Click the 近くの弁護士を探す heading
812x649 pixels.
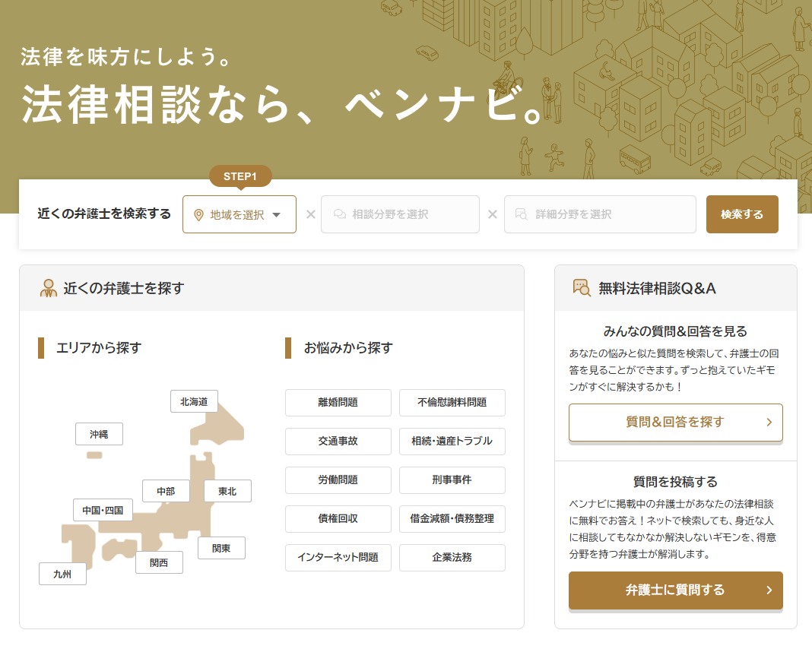point(124,288)
